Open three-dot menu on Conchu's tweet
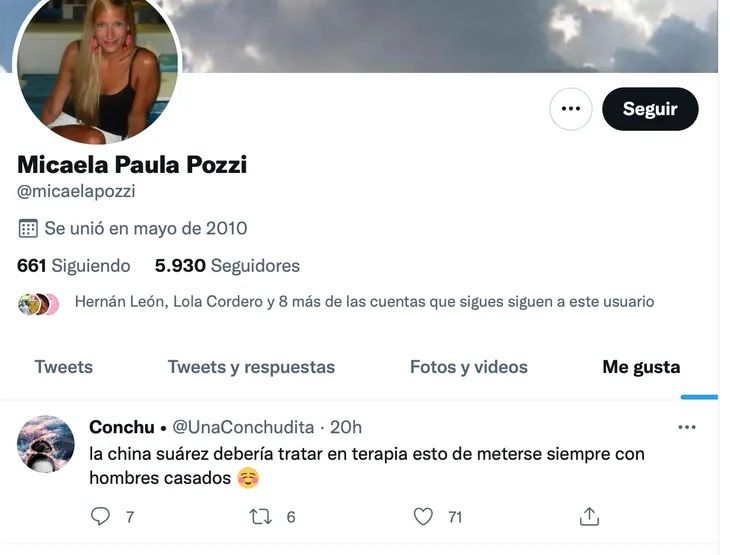Screen dimensions: 730x555 click(x=687, y=427)
